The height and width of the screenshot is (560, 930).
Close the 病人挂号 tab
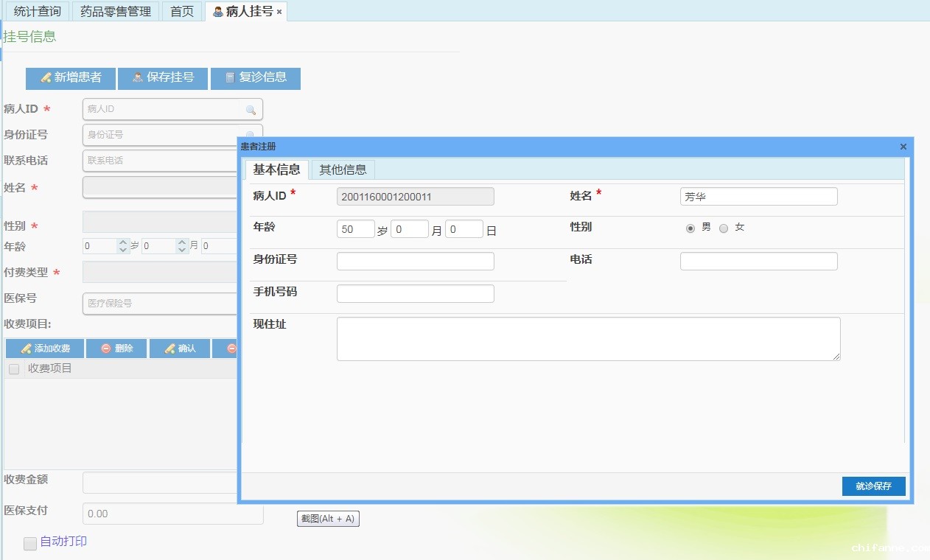[x=279, y=12]
